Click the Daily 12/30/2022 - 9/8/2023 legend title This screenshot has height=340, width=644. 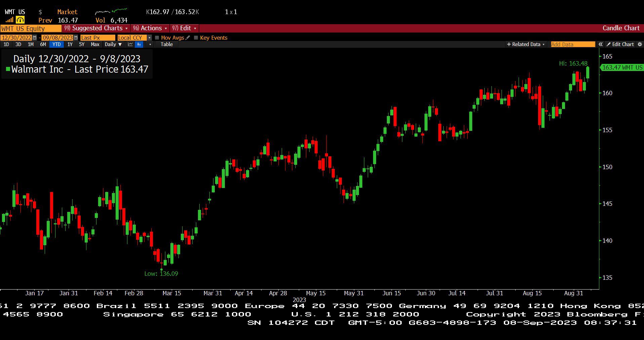pyautogui.click(x=77, y=59)
